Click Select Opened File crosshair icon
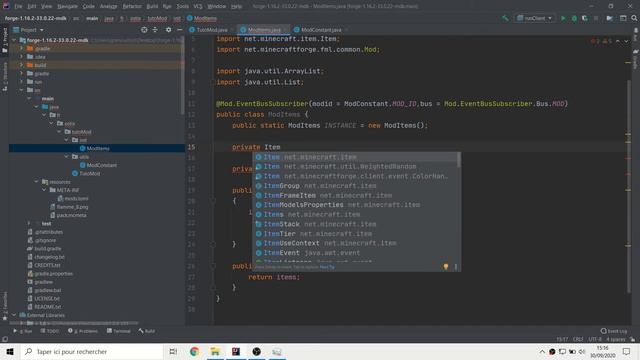Image resolution: width=640 pixels, height=360 pixels. [144, 30]
